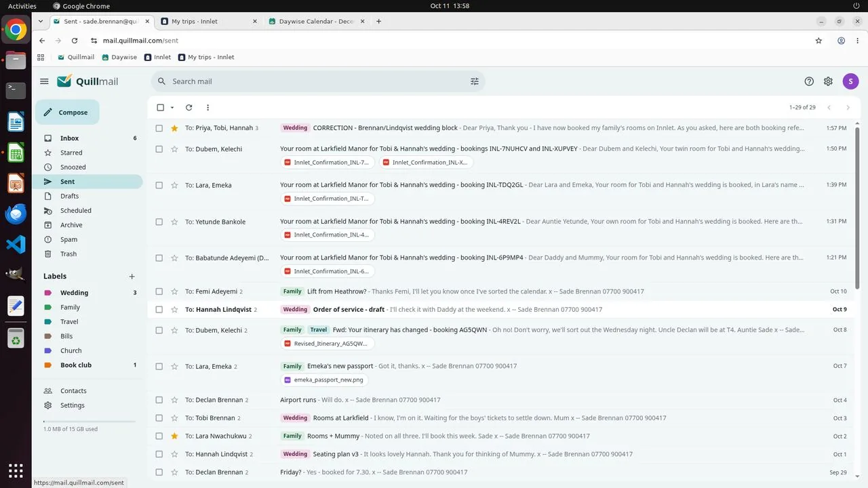Open the account avatar S
Viewport: 868px width, 488px height.
tap(850, 81)
